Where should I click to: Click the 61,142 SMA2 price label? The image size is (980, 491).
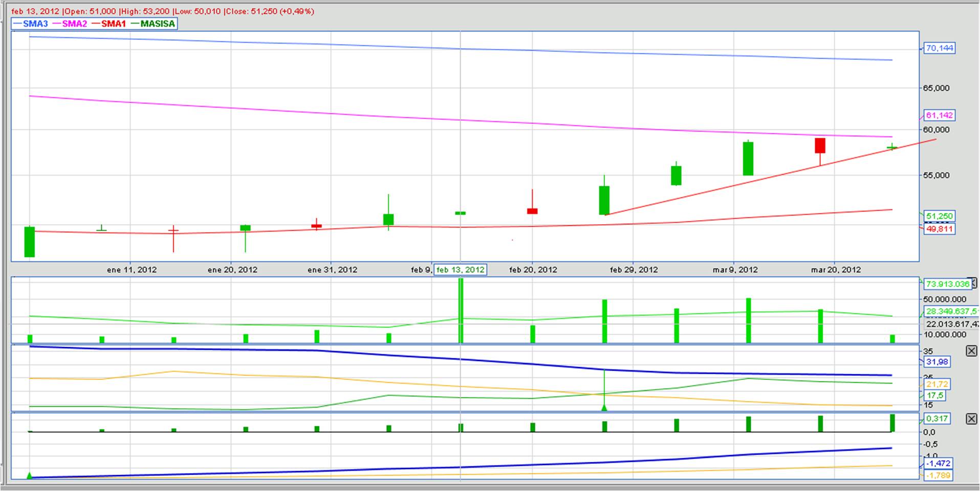click(939, 115)
